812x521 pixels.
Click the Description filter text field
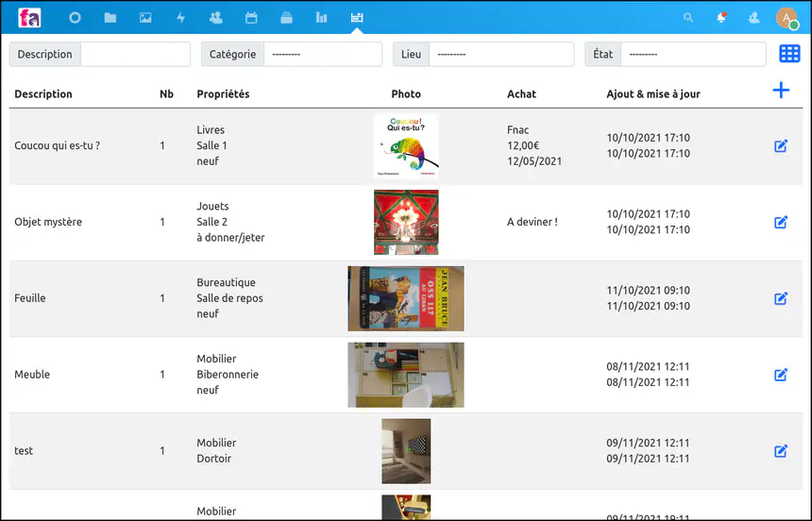pos(135,55)
